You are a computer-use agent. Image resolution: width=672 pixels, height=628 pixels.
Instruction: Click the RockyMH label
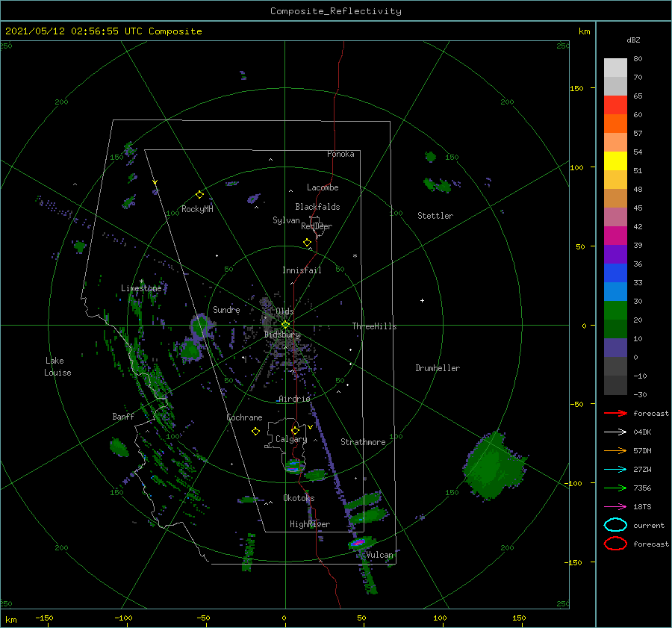click(197, 209)
